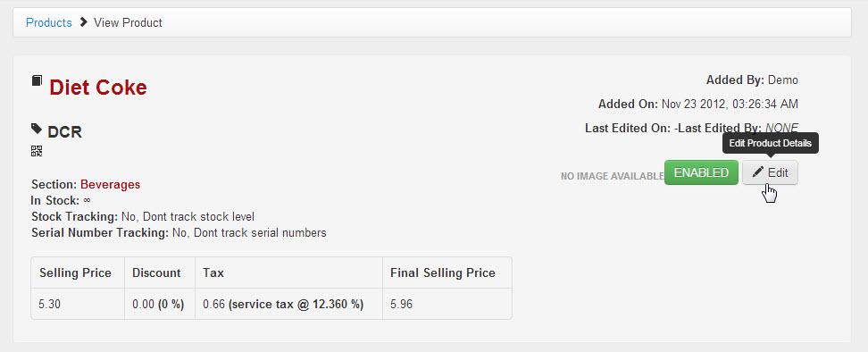Toggle the green ENABLED status button

click(x=701, y=172)
